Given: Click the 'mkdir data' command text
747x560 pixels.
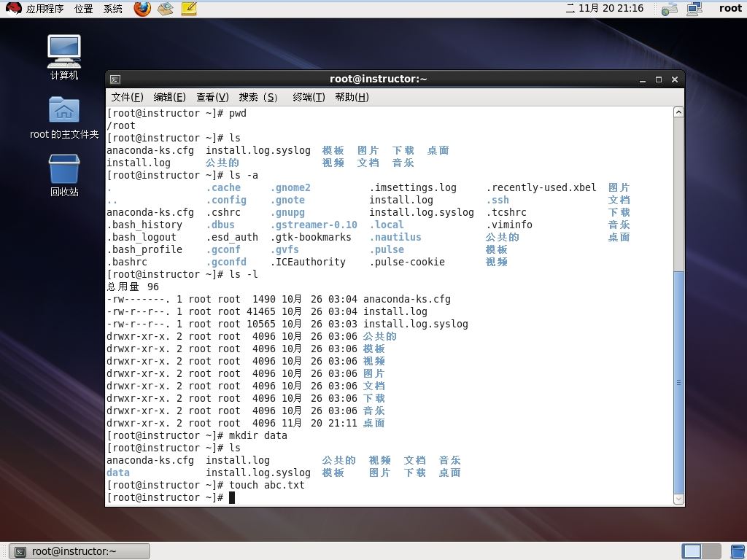Looking at the screenshot, I should click(258, 436).
